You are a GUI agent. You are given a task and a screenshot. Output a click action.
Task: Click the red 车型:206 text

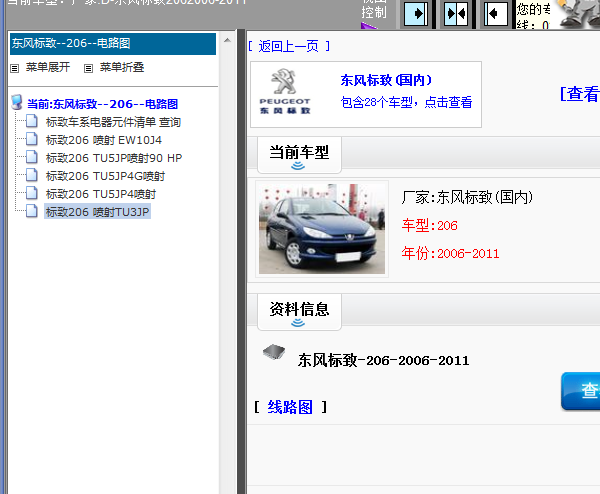pyautogui.click(x=429, y=225)
